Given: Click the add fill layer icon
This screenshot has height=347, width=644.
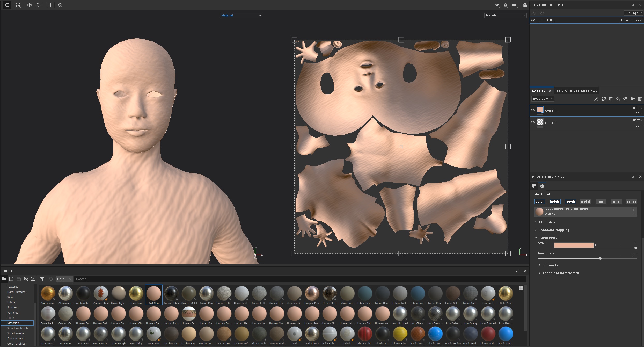Looking at the screenshot, I should [x=618, y=99].
